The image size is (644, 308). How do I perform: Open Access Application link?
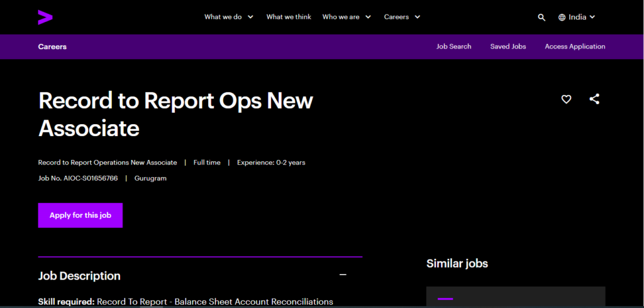(575, 47)
